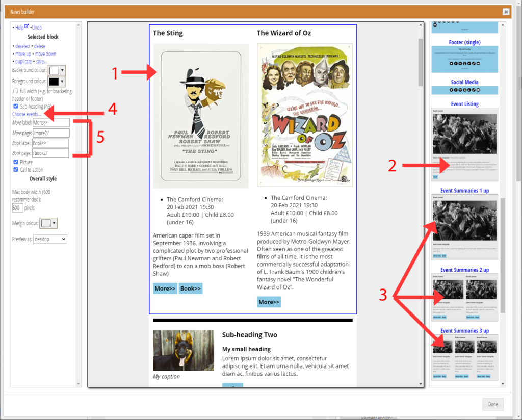The width and height of the screenshot is (522, 420).
Task: Enable the full width checkbox
Action: click(x=16, y=91)
